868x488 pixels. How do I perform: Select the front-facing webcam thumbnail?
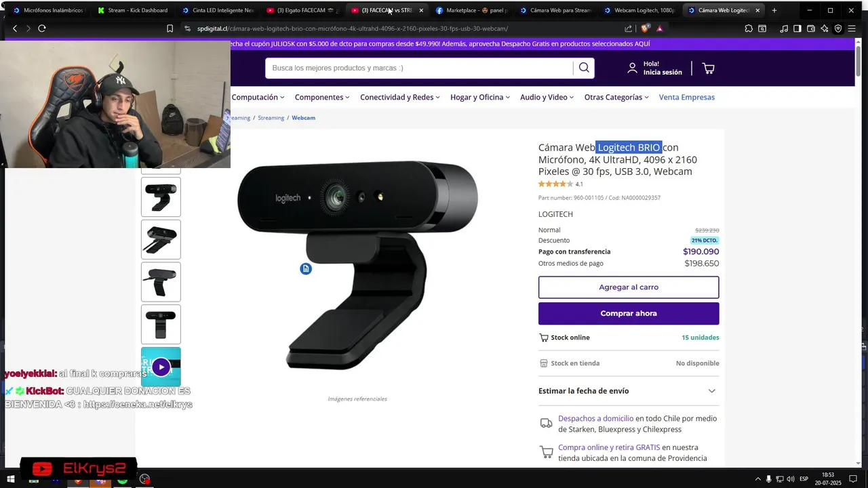click(161, 324)
